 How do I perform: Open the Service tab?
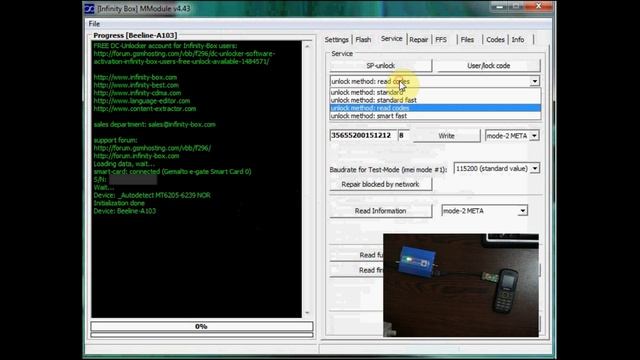pos(391,39)
